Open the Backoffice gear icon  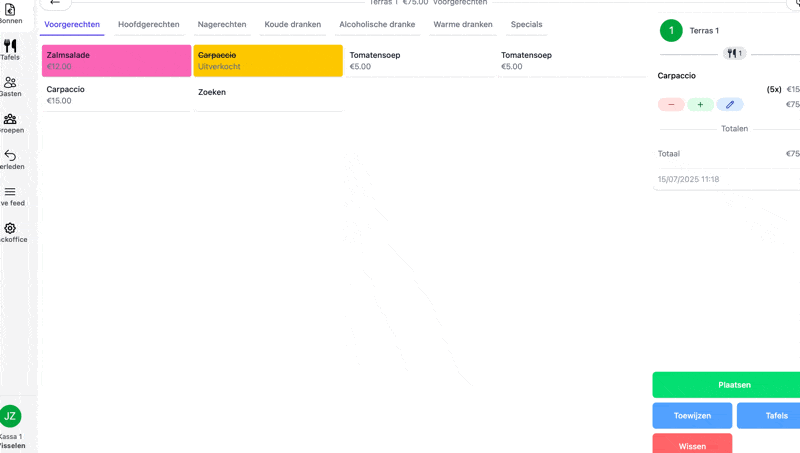click(x=10, y=229)
